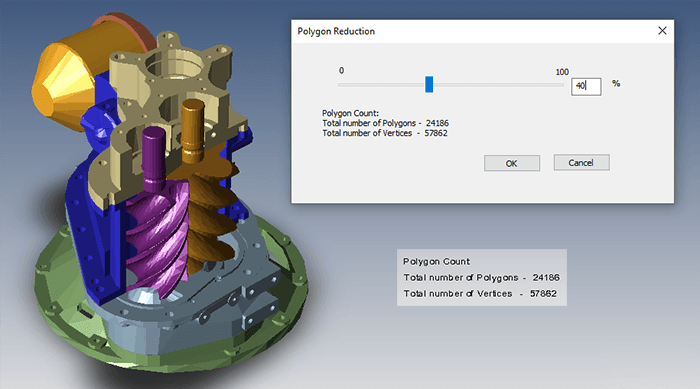Click the gray Polygon Count overlay box
This screenshot has width=700, height=389.
[482, 277]
